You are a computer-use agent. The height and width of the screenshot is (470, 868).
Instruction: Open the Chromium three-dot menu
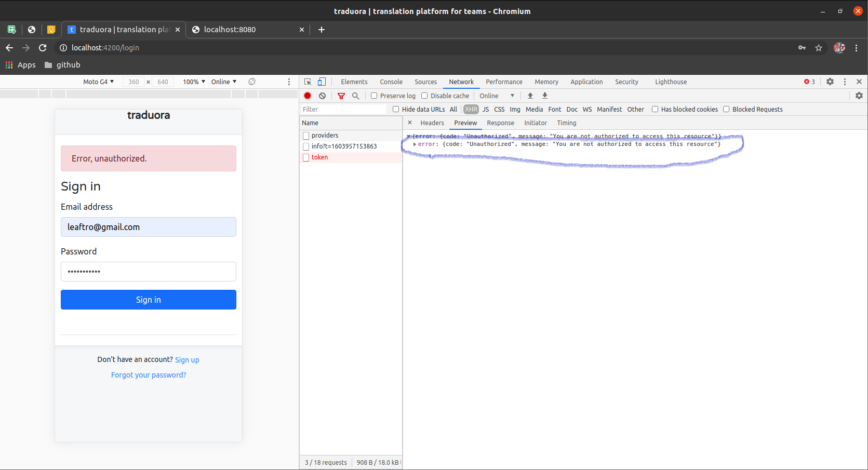point(857,48)
